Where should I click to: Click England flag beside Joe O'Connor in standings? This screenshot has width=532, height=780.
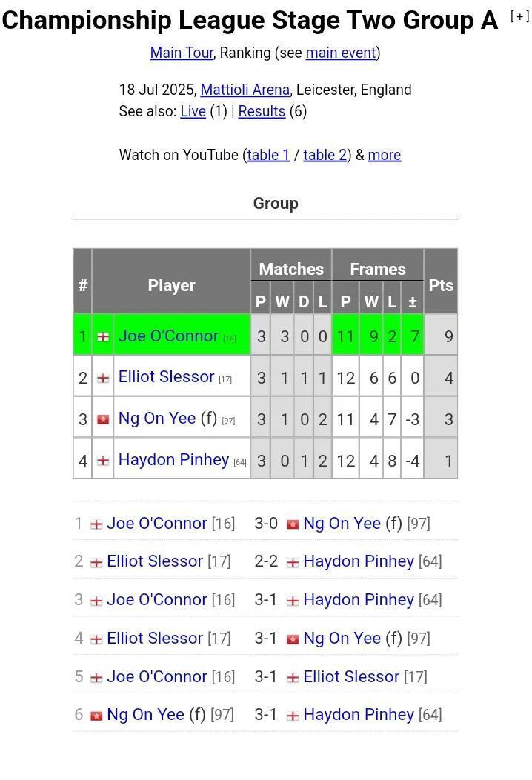click(103, 337)
